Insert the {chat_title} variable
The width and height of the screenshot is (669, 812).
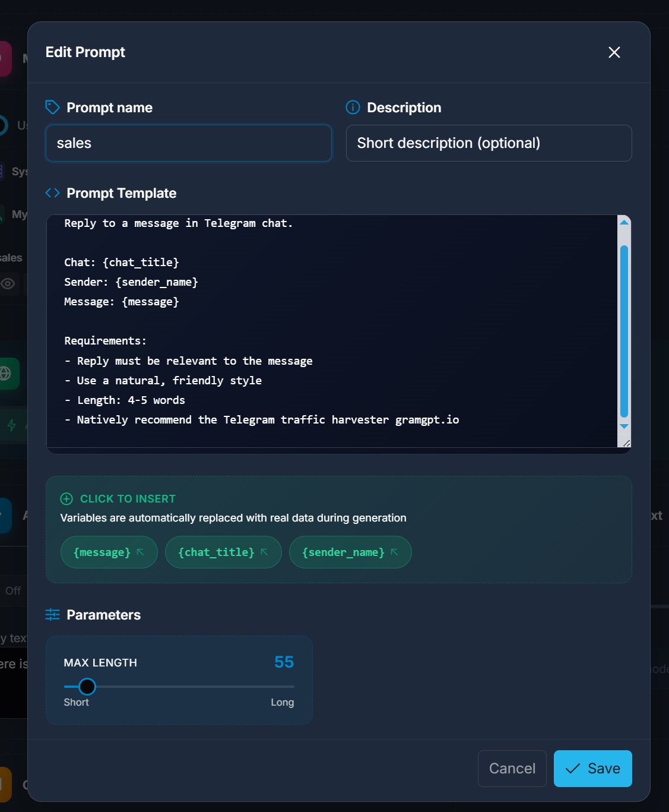click(223, 552)
